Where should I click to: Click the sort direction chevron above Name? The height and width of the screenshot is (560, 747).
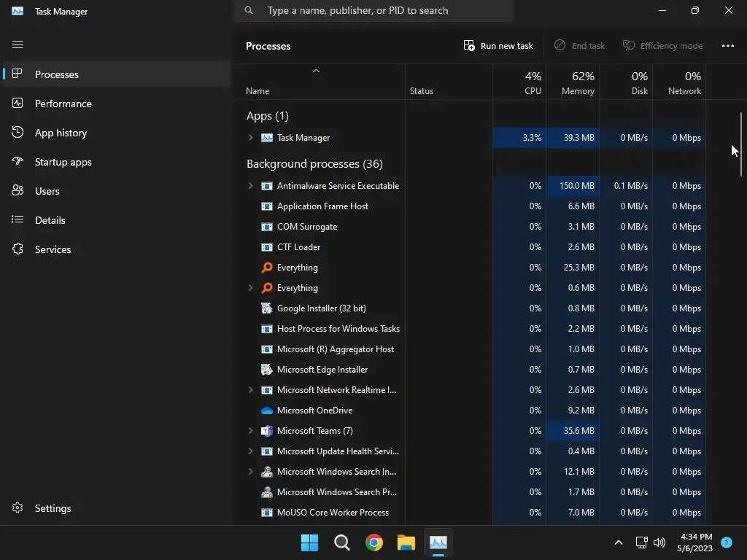click(x=316, y=71)
